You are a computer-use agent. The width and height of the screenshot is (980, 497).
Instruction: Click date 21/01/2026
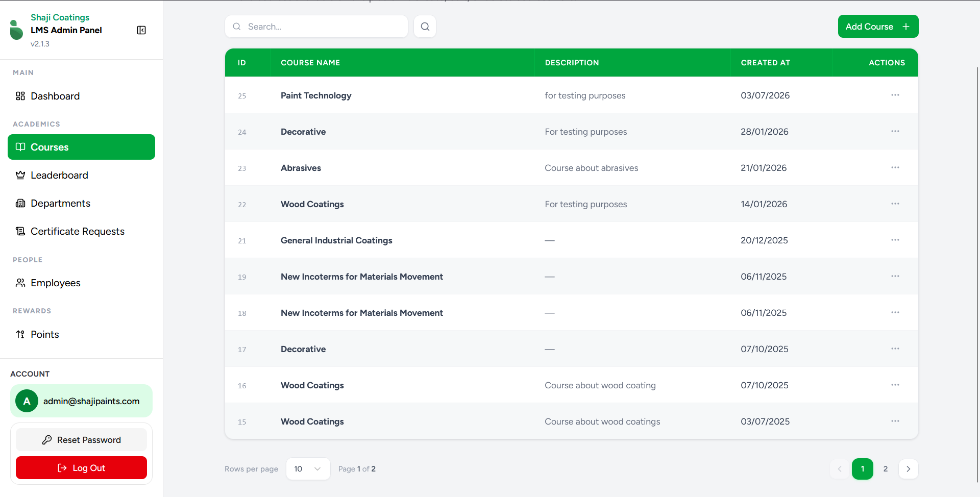[764, 168]
